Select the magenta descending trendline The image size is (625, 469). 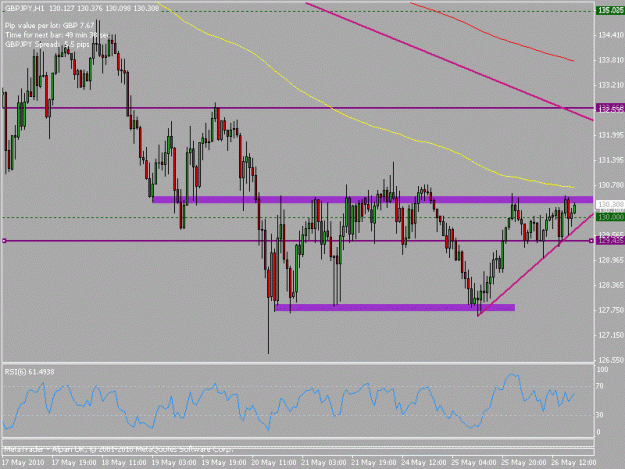pos(450,62)
